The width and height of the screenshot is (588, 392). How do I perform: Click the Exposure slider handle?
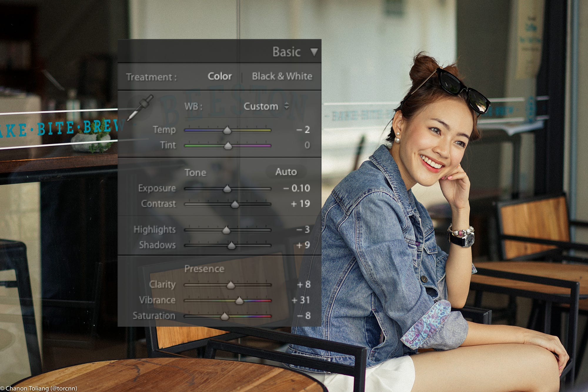[x=227, y=189]
